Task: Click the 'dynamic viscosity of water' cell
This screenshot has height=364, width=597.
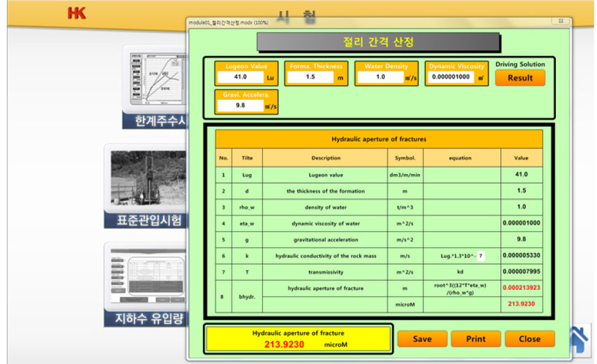Action: (x=325, y=224)
